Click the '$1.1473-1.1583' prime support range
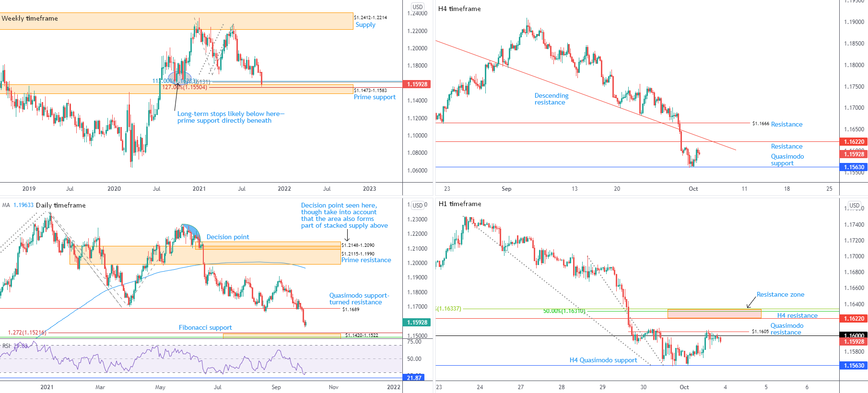868x393 pixels. tap(370, 91)
